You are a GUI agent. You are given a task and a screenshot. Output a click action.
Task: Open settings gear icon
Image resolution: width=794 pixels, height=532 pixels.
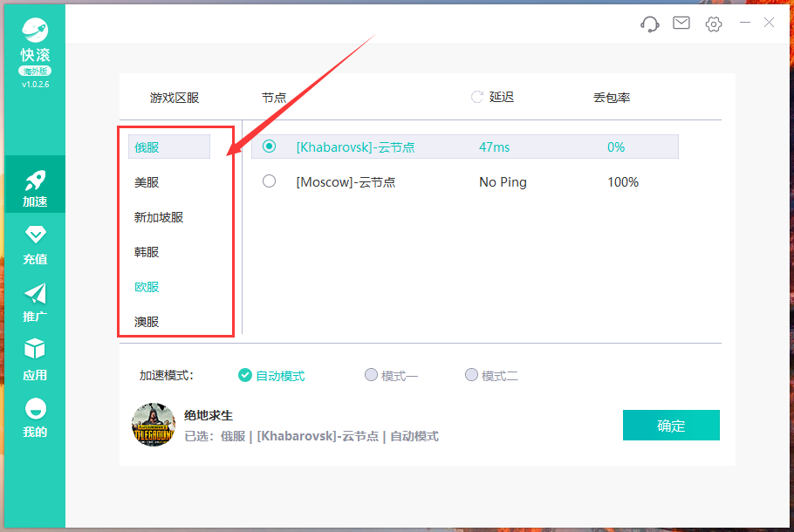(x=714, y=24)
